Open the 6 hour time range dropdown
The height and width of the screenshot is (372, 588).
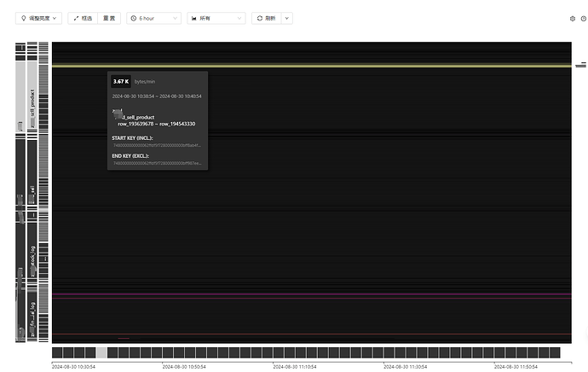tap(153, 18)
